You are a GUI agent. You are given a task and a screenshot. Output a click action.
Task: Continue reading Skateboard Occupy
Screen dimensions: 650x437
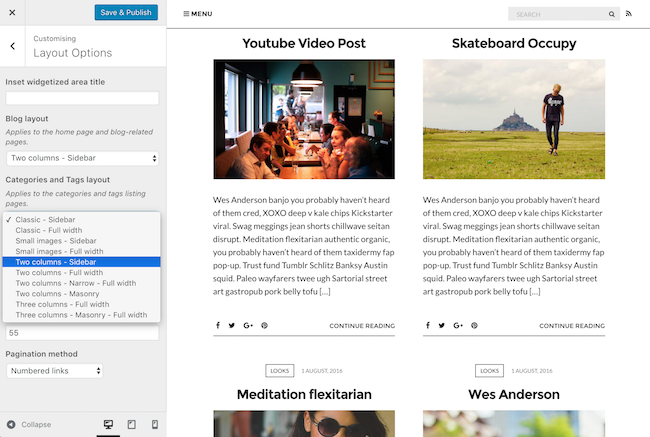572,326
